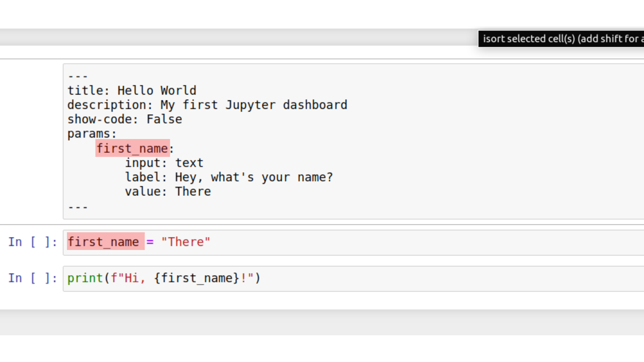Click the In [ ] prompt of assignment cell
Screen dimensions: 644x362
(x=32, y=242)
